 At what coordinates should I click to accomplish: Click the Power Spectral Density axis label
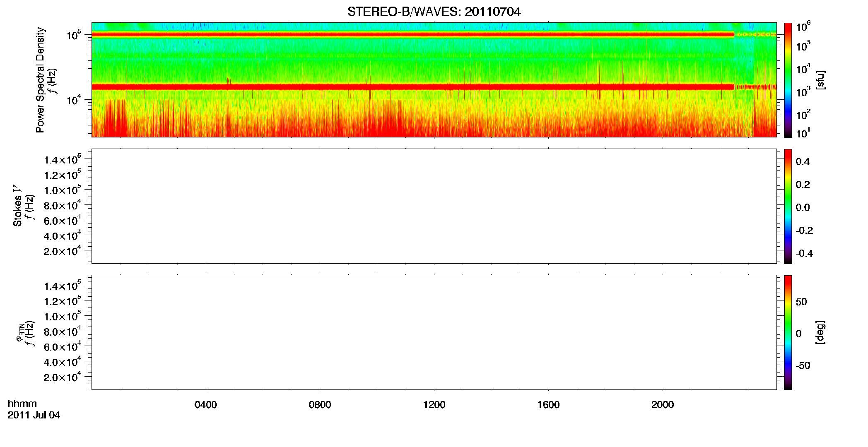pyautogui.click(x=40, y=80)
